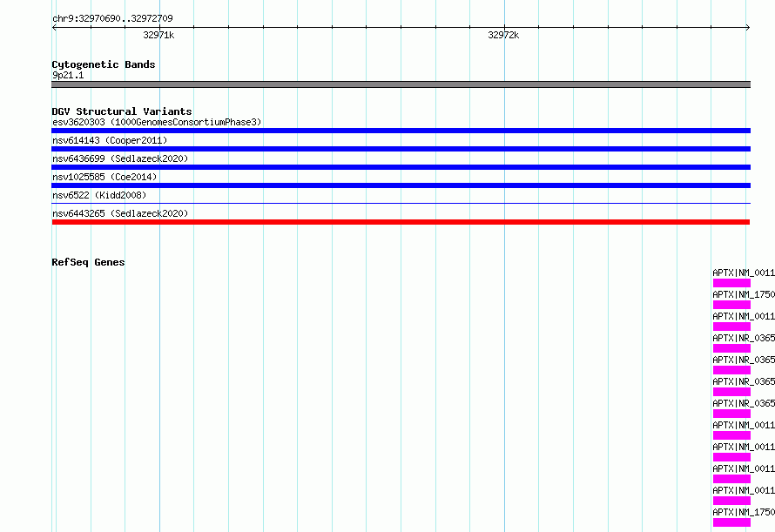The width and height of the screenshot is (775, 532).
Task: Select the nsv6522 (Kidd2008) label
Action: (x=99, y=195)
